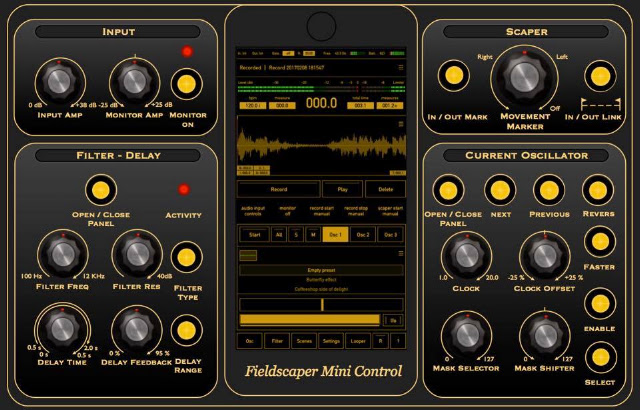This screenshot has width=640, height=410.
Task: Open the Scenes tab
Action: pos(304,341)
